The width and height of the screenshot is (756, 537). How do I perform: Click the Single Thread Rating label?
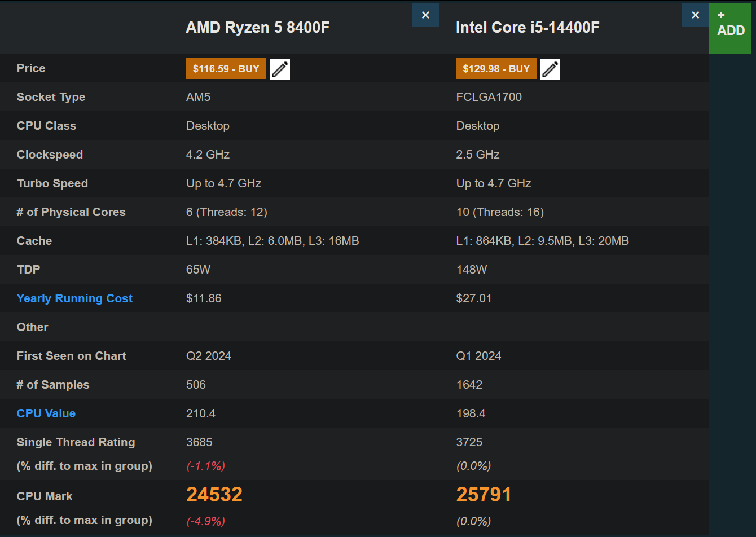pos(76,442)
